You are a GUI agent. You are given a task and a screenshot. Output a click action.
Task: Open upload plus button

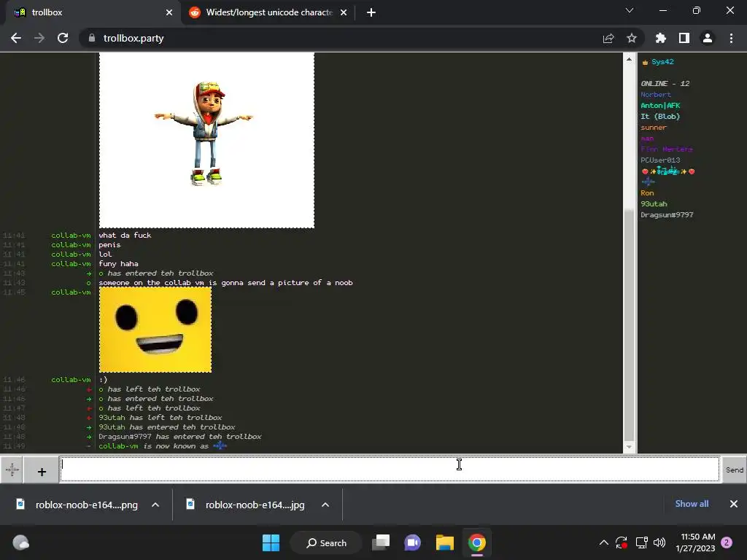click(x=42, y=471)
